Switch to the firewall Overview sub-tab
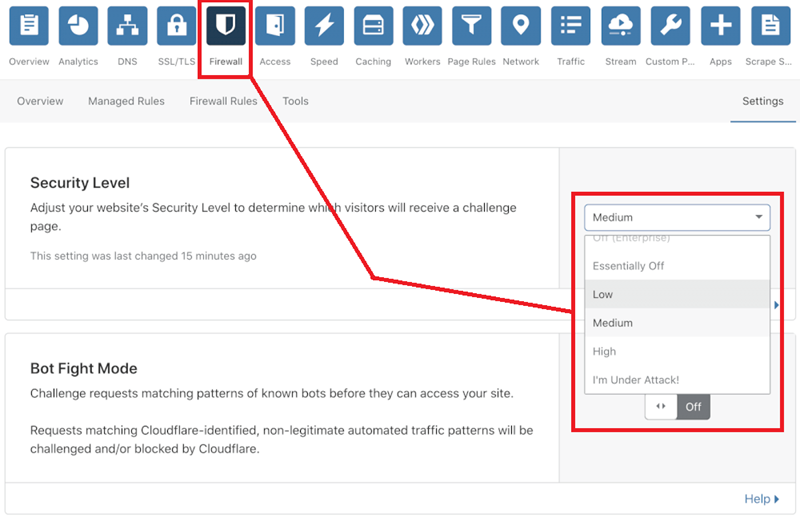Viewport: 800px width, 520px height. coord(40,101)
